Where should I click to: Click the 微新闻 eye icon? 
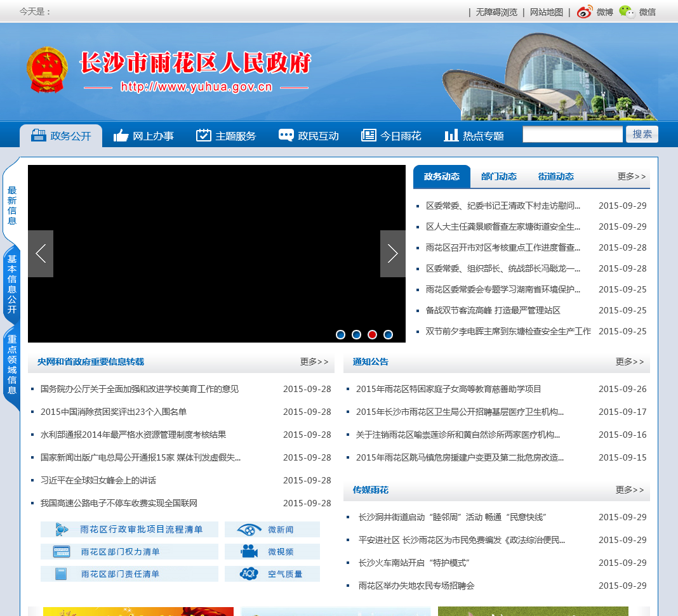tap(249, 530)
